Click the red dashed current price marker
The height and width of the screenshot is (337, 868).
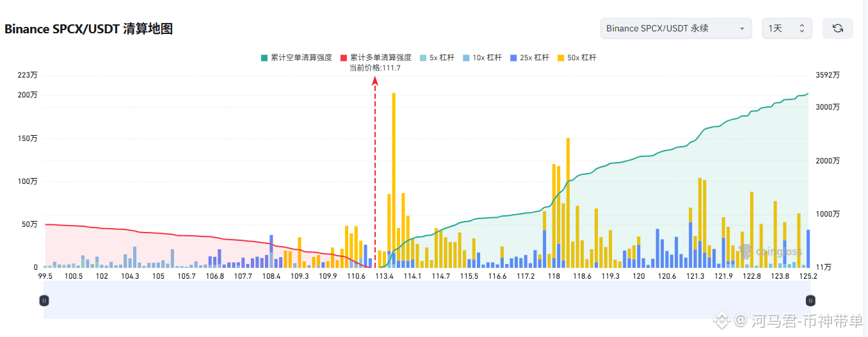coord(375,172)
